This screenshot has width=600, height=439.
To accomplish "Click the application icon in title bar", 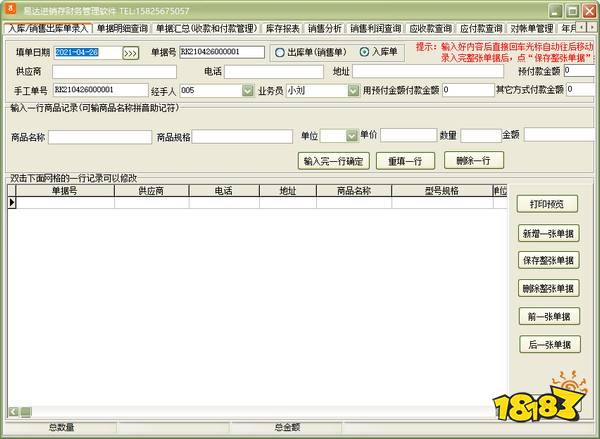I will [x=11, y=10].
